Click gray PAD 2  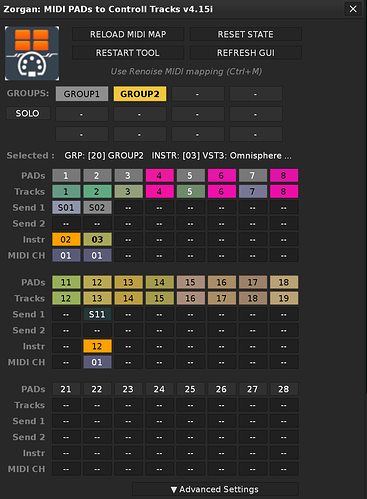point(97,176)
